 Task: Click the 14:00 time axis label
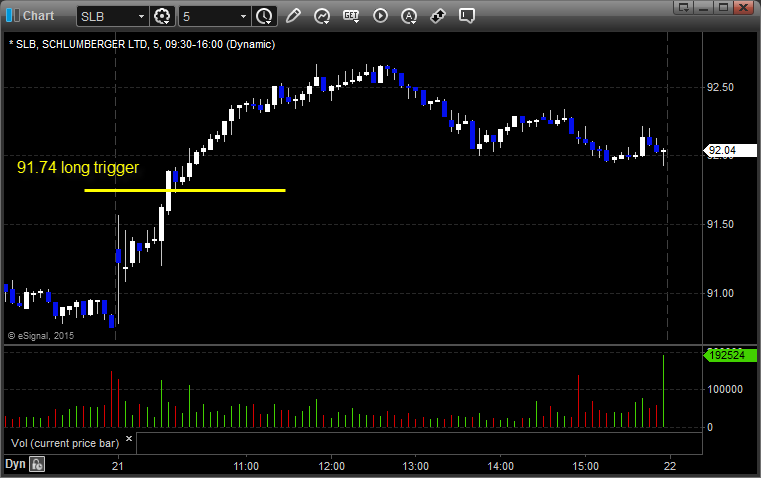(x=500, y=466)
